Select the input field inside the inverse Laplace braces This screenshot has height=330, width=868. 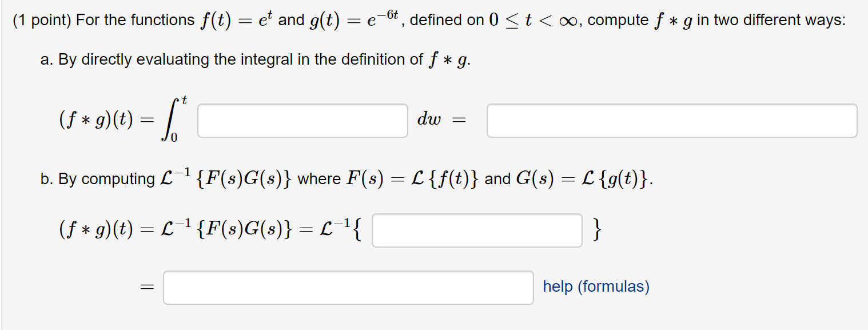pyautogui.click(x=477, y=230)
